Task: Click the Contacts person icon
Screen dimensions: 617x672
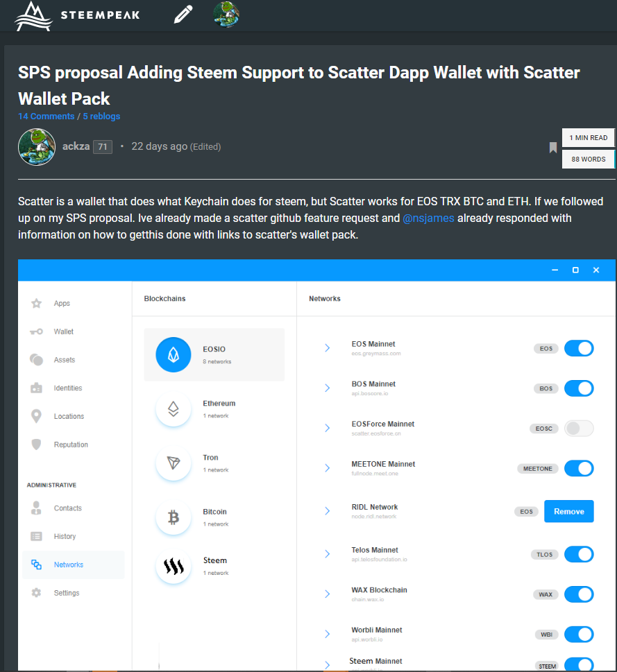Action: point(37,508)
